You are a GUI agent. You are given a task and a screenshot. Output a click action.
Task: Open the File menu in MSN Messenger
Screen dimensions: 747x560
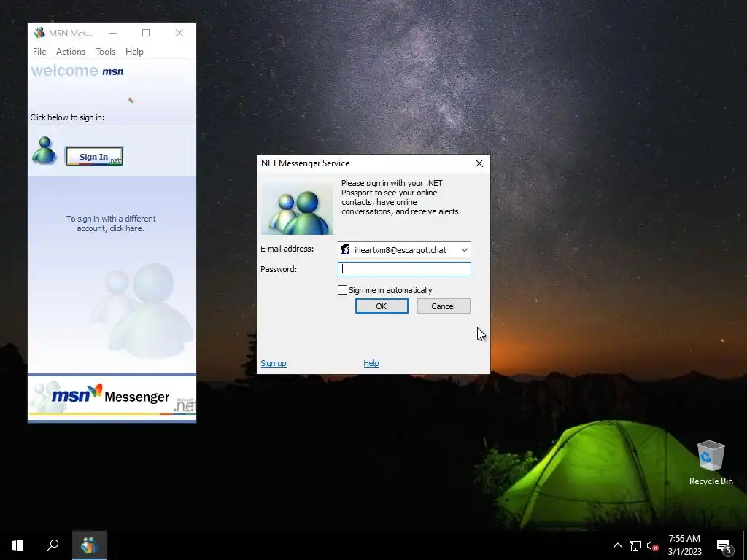click(x=39, y=52)
